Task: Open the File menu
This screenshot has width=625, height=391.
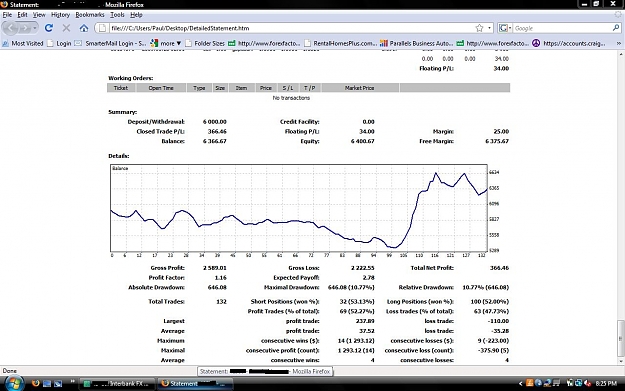Action: click(7, 15)
